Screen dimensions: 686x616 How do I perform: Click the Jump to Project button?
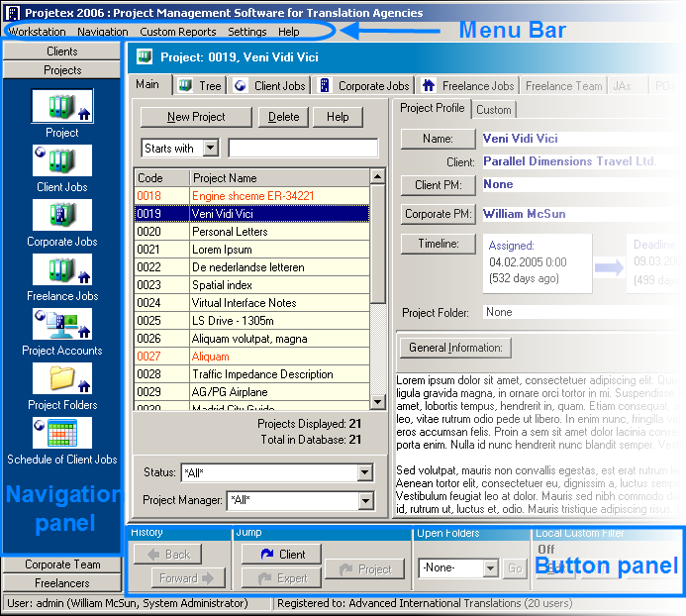pyautogui.click(x=365, y=569)
